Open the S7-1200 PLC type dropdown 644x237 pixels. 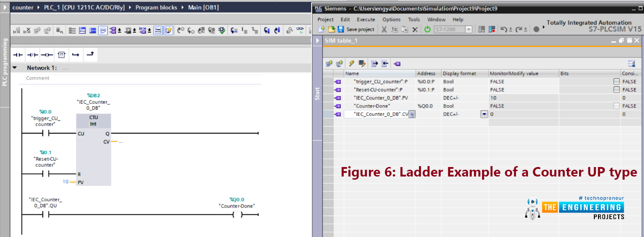point(469,29)
